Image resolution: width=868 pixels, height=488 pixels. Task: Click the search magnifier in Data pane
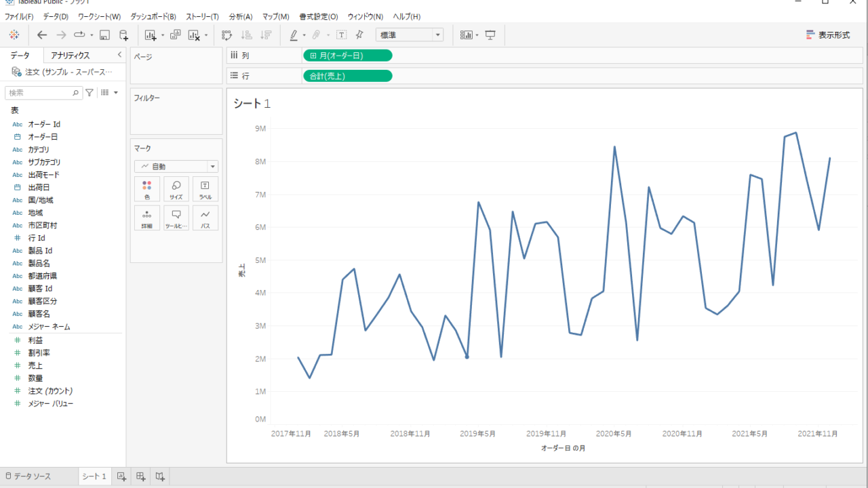point(76,93)
